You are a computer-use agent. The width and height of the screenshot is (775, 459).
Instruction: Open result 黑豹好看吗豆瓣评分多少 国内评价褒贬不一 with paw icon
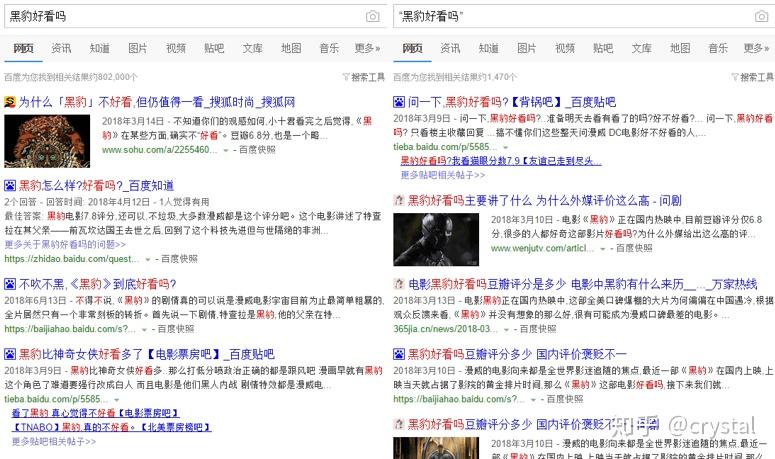coord(517,354)
